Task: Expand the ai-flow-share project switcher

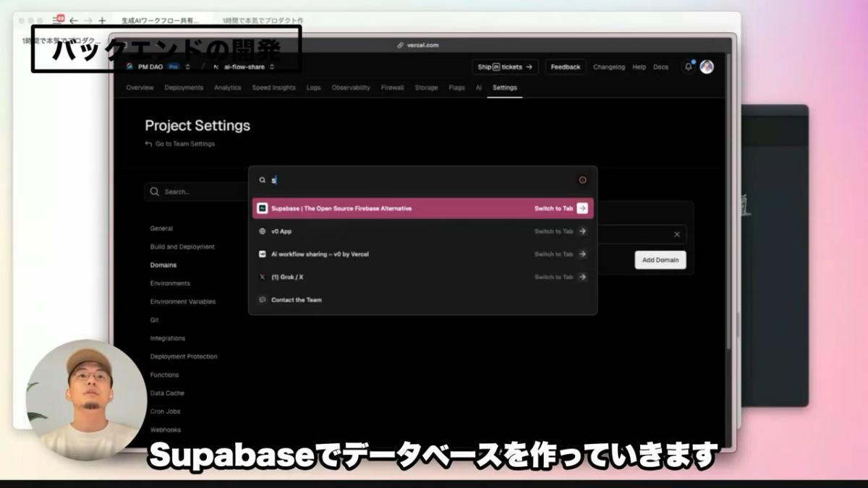Action: pyautogui.click(x=272, y=67)
